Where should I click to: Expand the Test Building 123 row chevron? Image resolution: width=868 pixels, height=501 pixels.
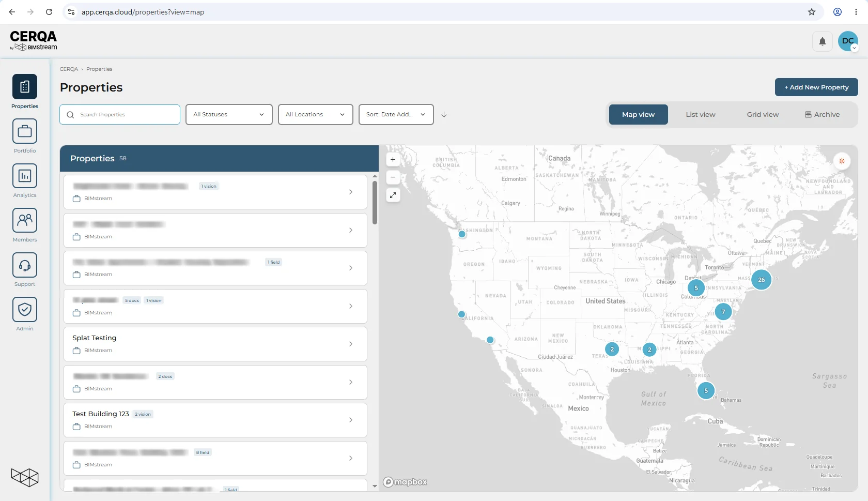[351, 420]
